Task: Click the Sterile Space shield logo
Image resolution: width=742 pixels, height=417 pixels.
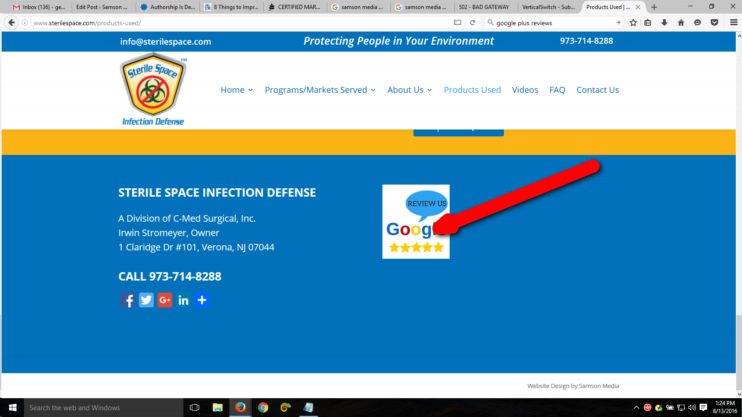Action: pyautogui.click(x=153, y=89)
